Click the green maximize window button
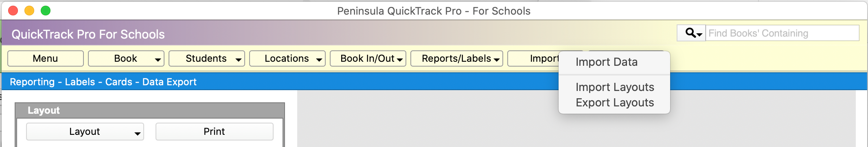The image size is (868, 147). coord(46,11)
